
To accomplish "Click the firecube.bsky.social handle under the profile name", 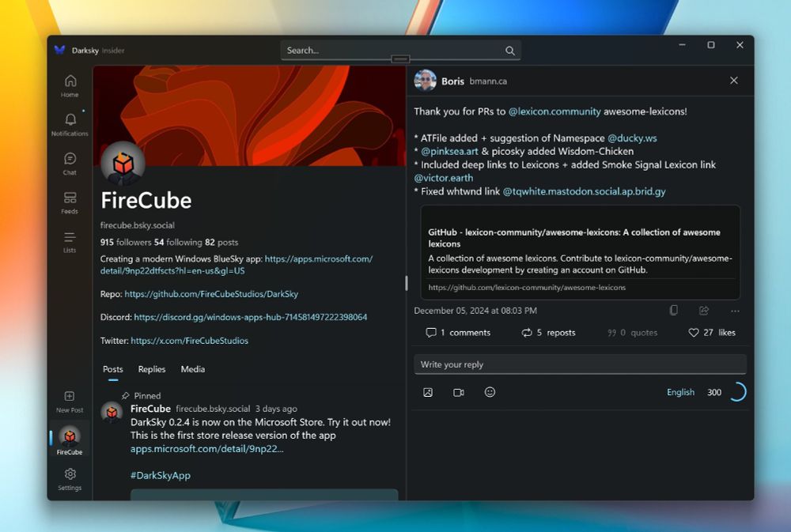I will tap(137, 225).
